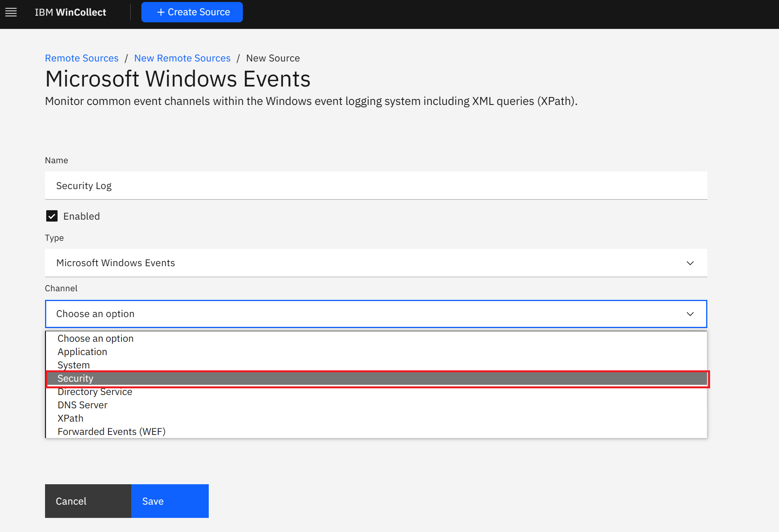Select the 'Choose an option' list entry
Screen dimensions: 779x532
(x=96, y=339)
